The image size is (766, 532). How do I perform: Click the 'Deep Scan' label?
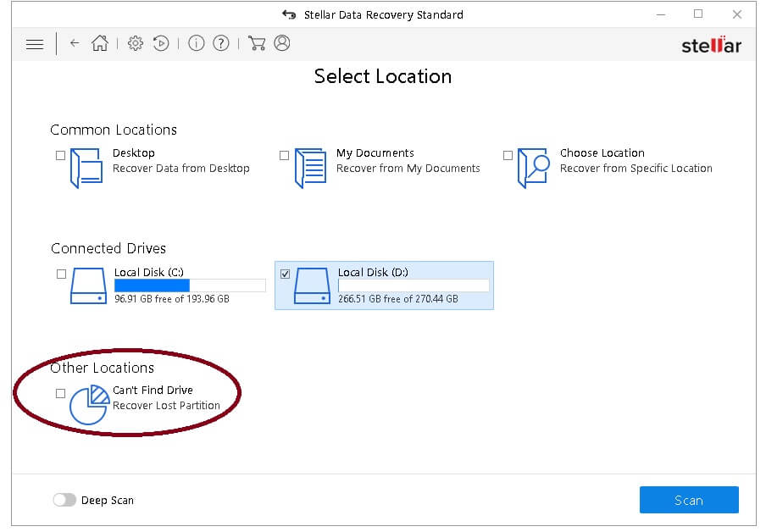(108, 501)
